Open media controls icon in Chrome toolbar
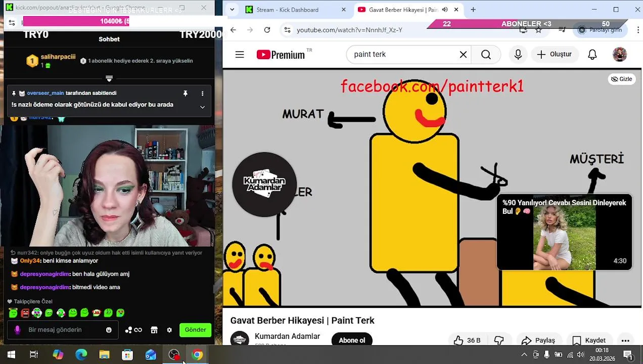This screenshot has height=364, width=643. coord(562,30)
